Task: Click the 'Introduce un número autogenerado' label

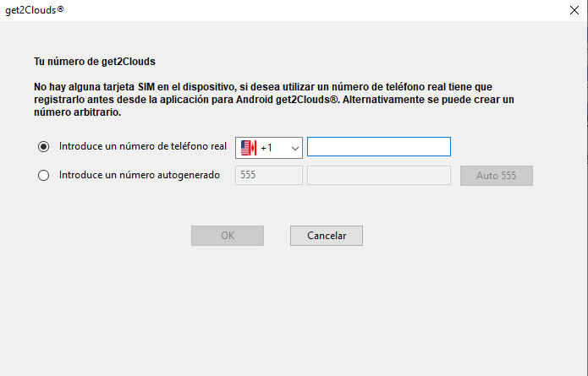Action: [140, 175]
